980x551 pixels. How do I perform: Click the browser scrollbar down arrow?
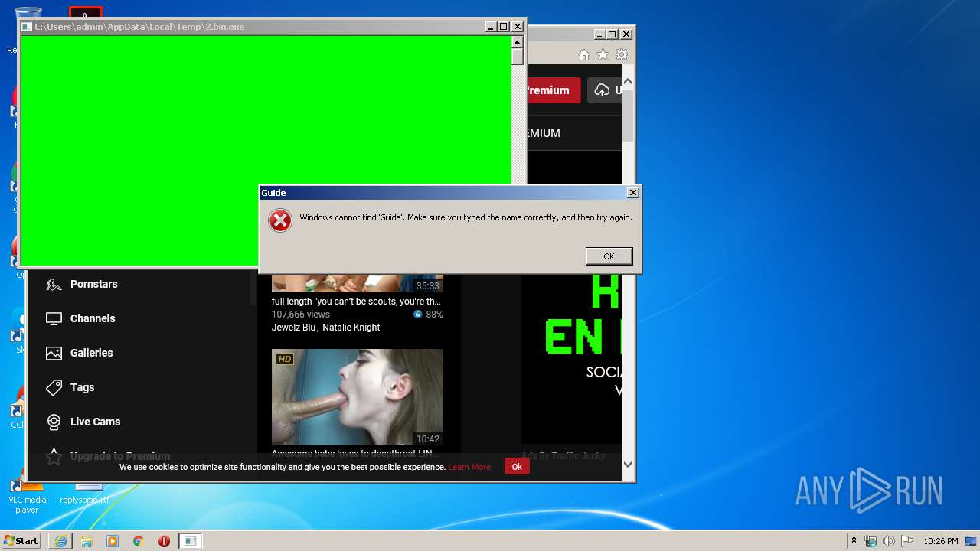pyautogui.click(x=628, y=464)
